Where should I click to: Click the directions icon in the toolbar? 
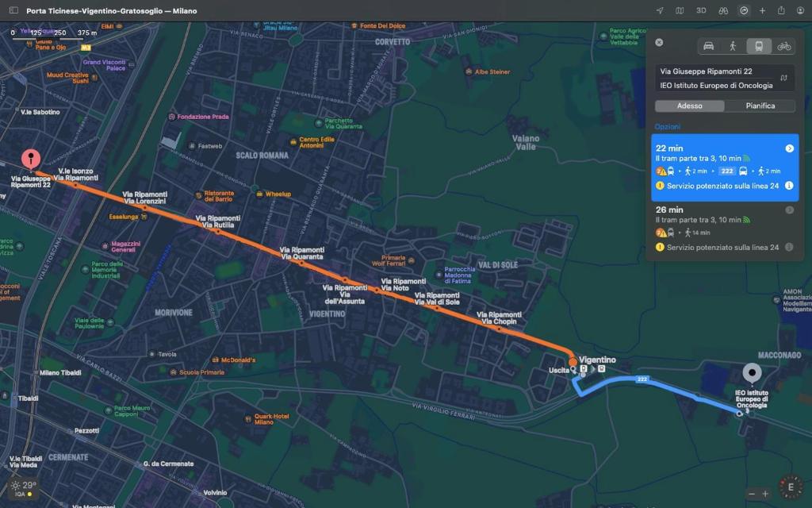tap(744, 10)
